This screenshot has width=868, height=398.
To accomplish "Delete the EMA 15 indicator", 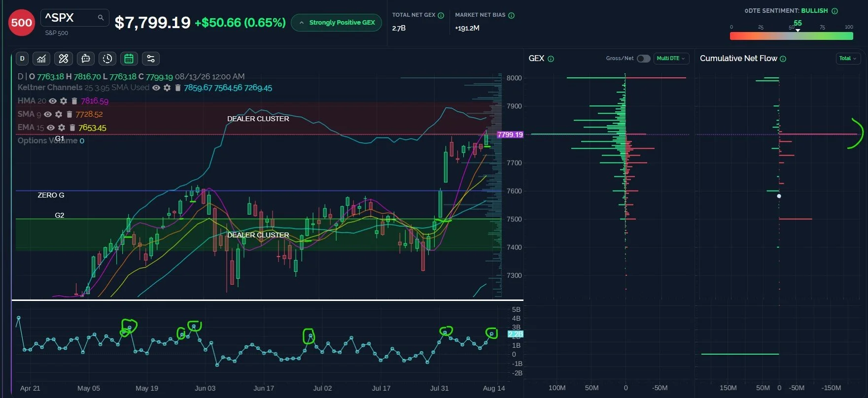I will pos(72,128).
